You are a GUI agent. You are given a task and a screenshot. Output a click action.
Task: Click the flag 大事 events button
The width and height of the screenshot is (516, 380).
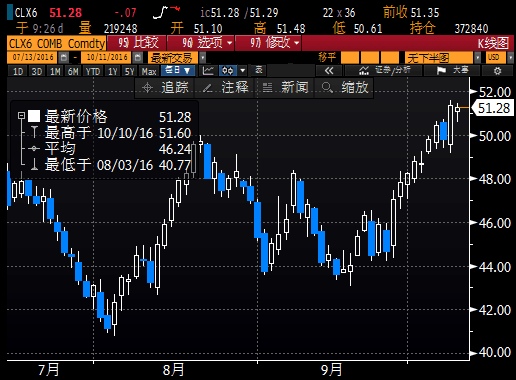452,71
